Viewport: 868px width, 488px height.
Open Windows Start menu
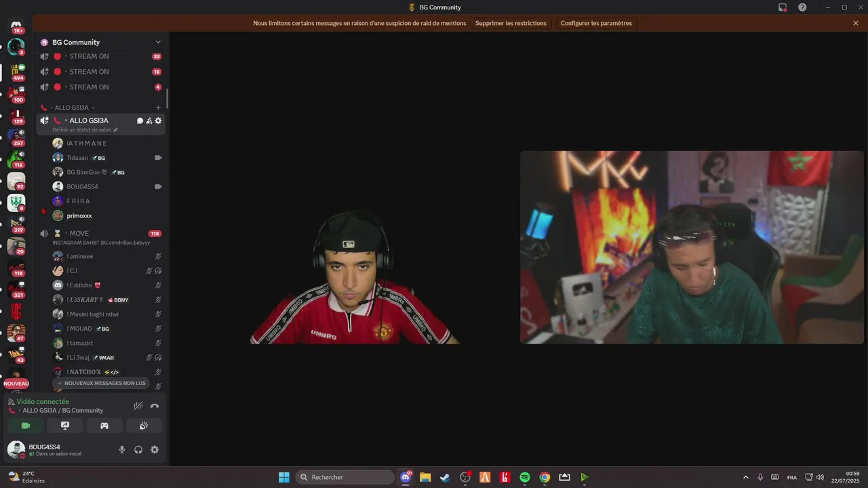click(284, 477)
